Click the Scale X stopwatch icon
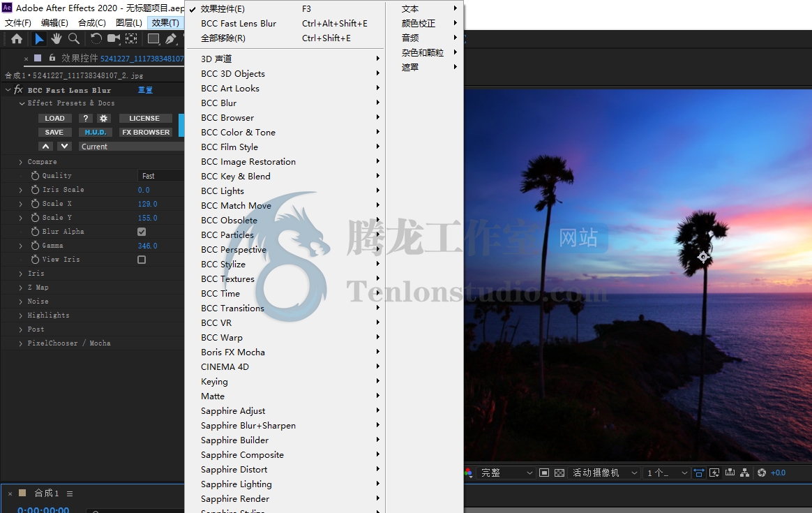The image size is (812, 513). pos(35,204)
